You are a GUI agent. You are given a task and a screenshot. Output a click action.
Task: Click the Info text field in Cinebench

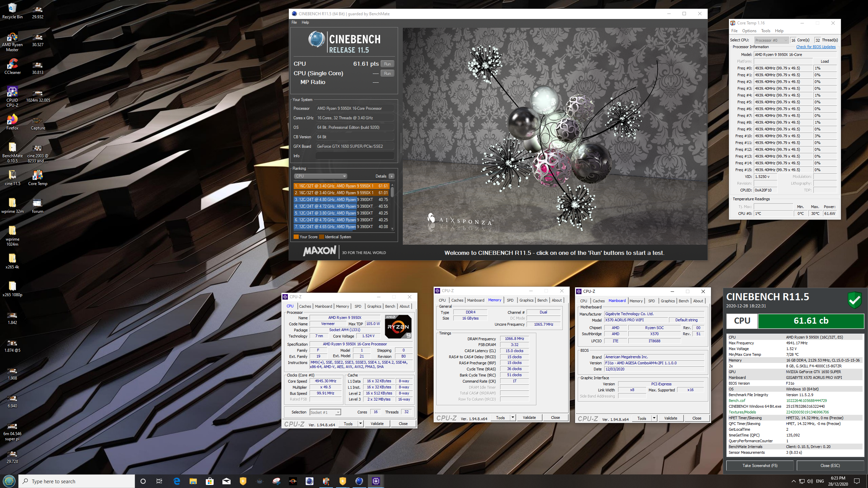(355, 156)
